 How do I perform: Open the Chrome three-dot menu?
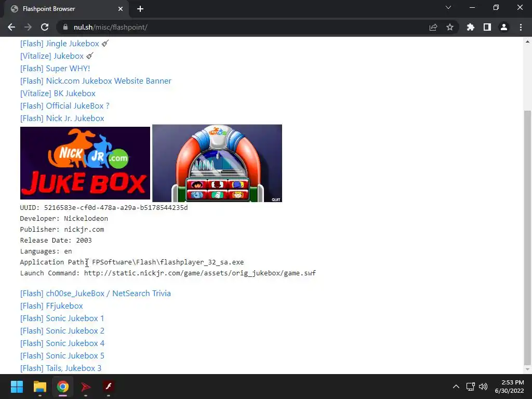pos(521,27)
